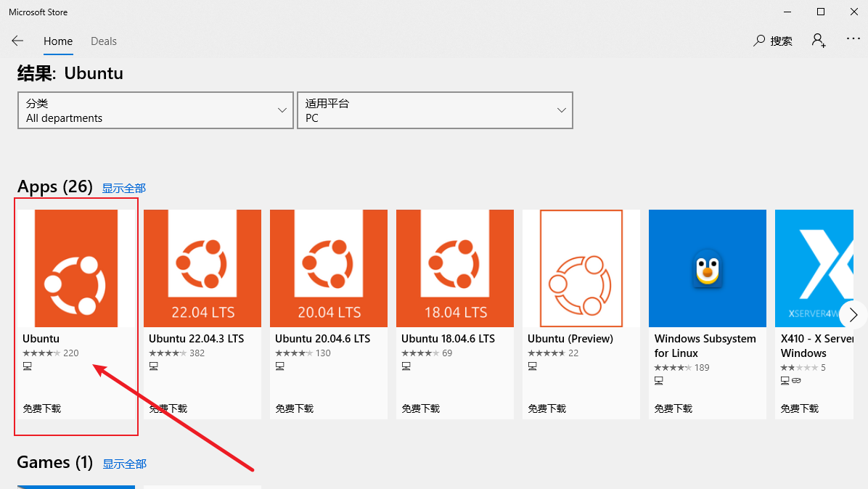Click 免费下载 under the Ubuntu app
This screenshot has width=868, height=489.
click(x=42, y=408)
